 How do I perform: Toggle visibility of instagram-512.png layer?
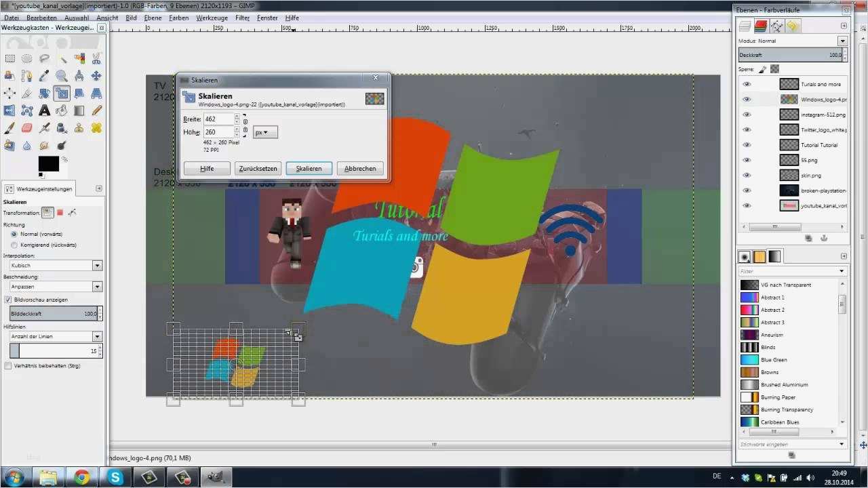pyautogui.click(x=747, y=115)
